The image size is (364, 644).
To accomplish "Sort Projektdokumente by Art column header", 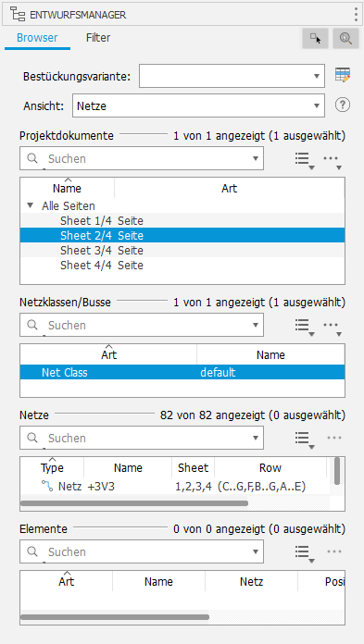I will [230, 188].
